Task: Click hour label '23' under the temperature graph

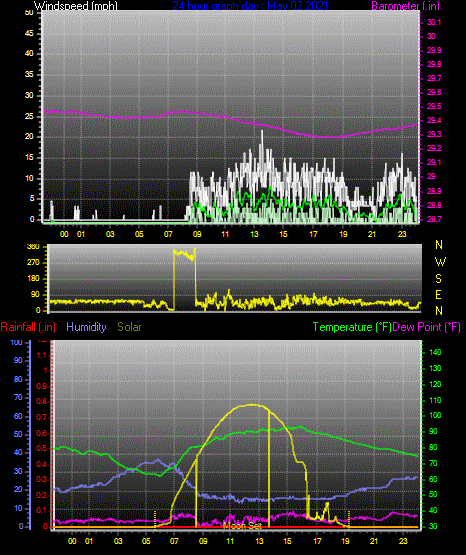Action: (403, 541)
